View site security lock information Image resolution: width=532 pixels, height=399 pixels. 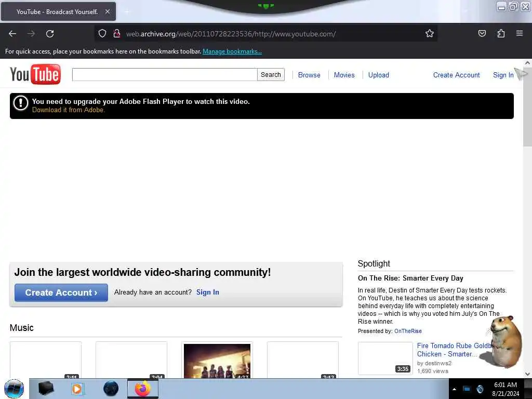tap(117, 34)
